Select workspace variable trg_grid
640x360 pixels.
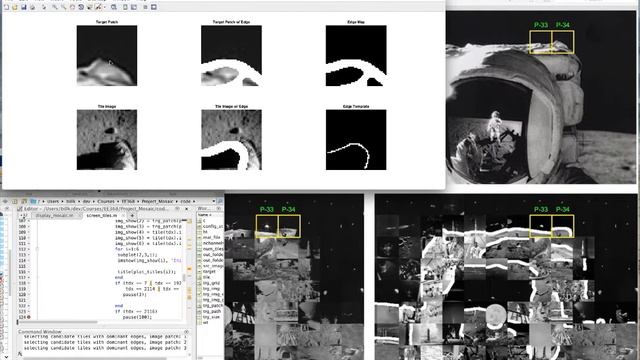(x=211, y=282)
